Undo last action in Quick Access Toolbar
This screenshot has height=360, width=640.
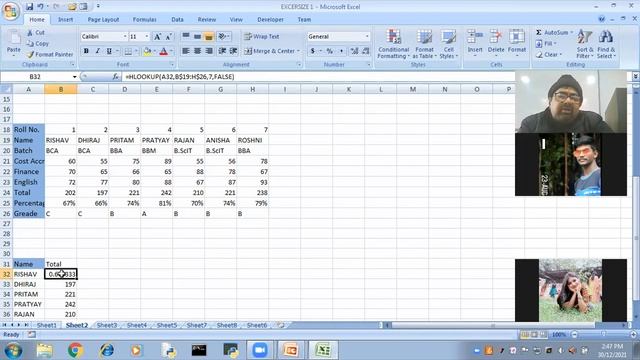(40, 7)
